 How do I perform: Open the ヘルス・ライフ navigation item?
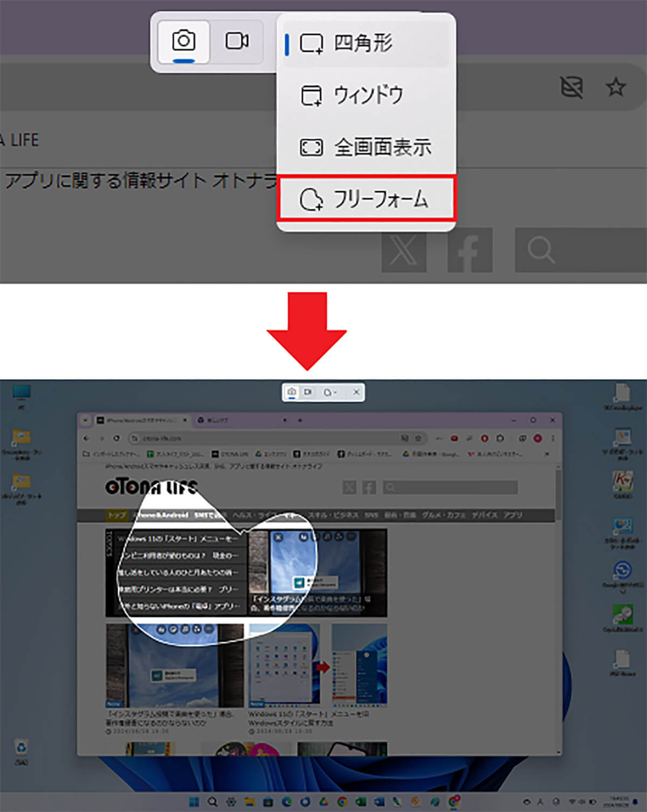256,515
